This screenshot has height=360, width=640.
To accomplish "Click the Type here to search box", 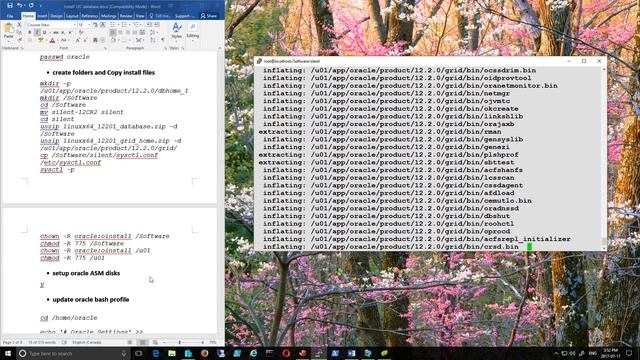I will [73, 353].
